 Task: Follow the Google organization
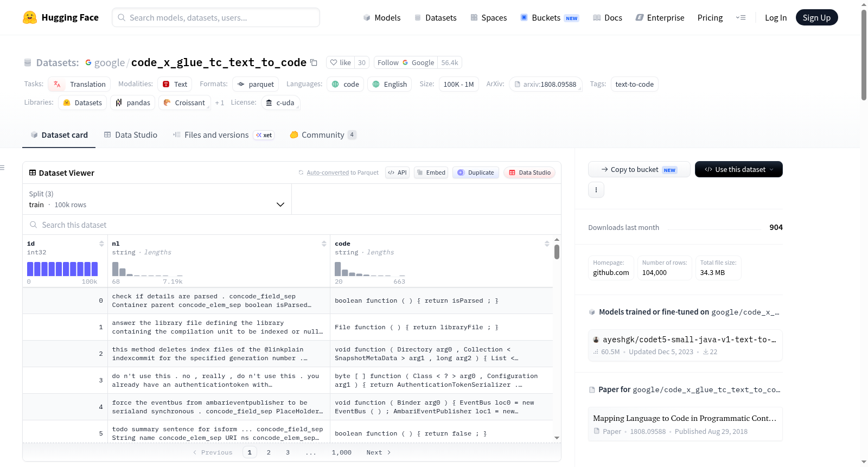(406, 62)
